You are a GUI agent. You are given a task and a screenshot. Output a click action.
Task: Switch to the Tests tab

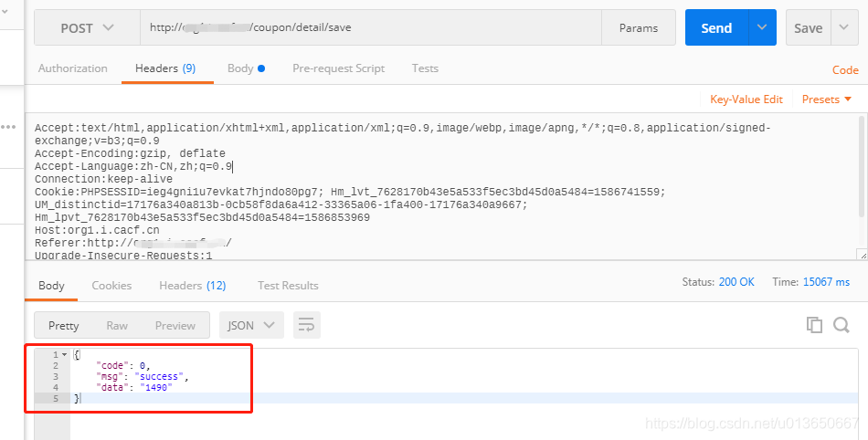(x=425, y=68)
